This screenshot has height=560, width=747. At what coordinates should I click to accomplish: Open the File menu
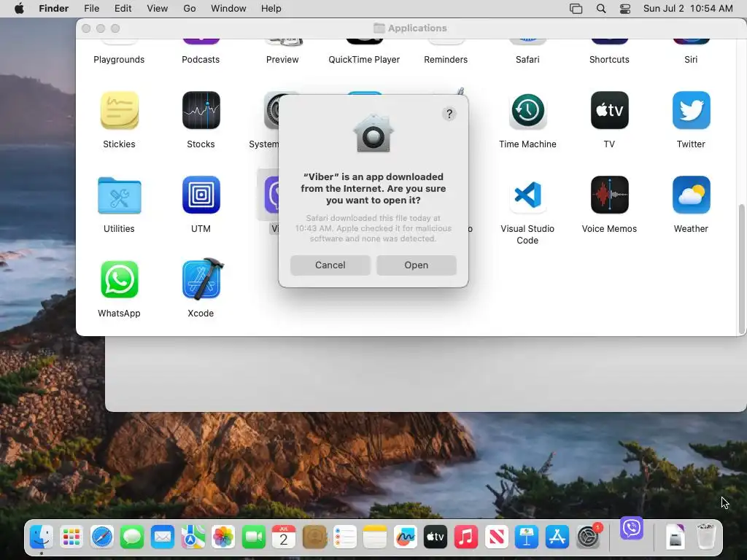pyautogui.click(x=91, y=9)
